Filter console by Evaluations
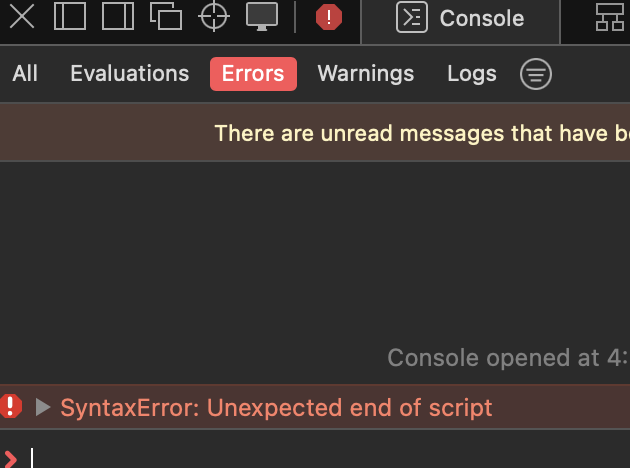 coord(130,74)
